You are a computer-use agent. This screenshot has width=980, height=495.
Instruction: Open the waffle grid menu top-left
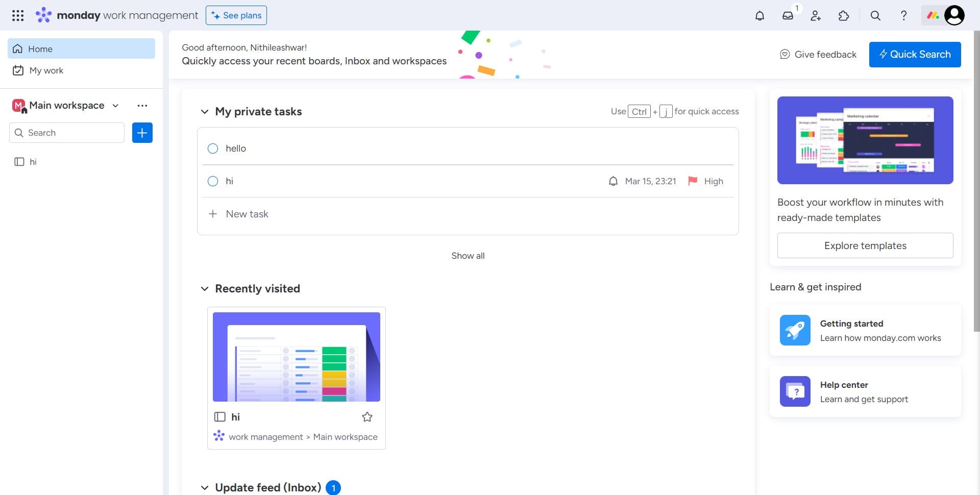click(x=17, y=15)
